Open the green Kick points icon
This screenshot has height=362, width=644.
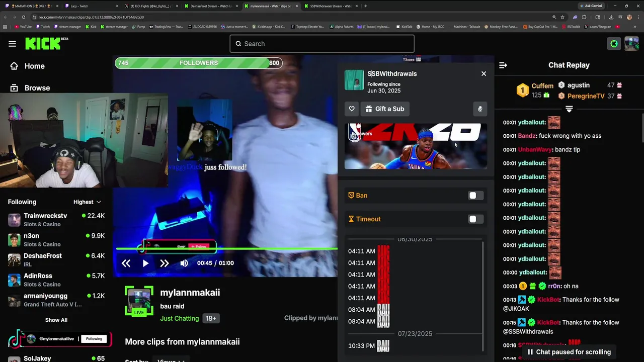tap(614, 44)
